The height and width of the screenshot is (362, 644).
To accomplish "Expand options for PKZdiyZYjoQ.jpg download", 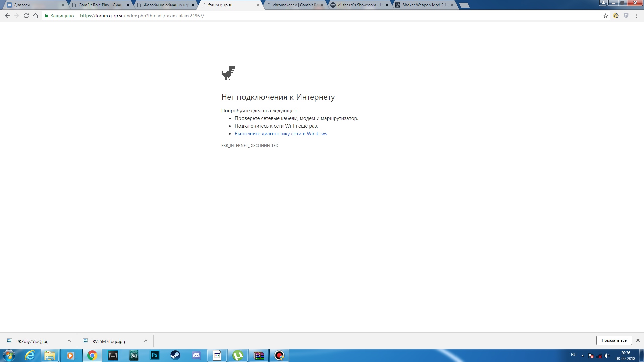I will coord(69,341).
